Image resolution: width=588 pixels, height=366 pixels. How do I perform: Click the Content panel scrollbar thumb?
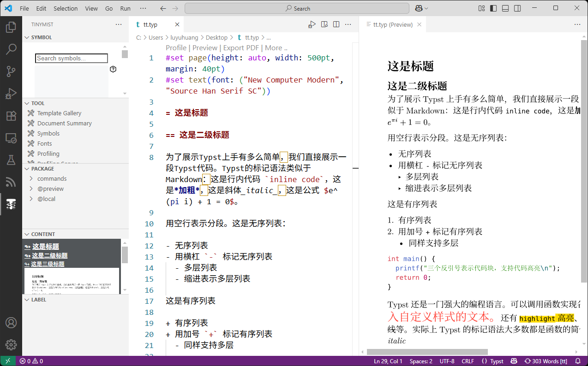125,255
